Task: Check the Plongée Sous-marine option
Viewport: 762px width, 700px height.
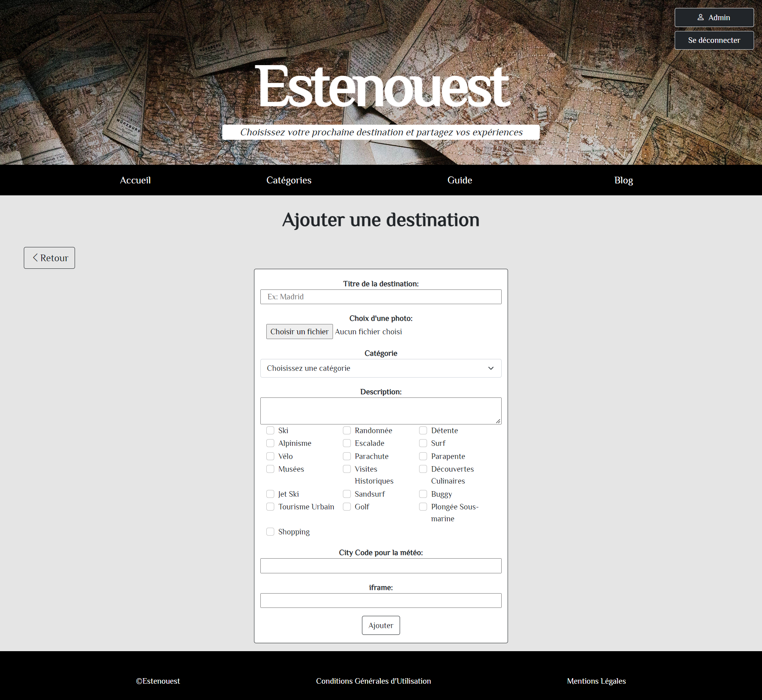Action: 423,507
